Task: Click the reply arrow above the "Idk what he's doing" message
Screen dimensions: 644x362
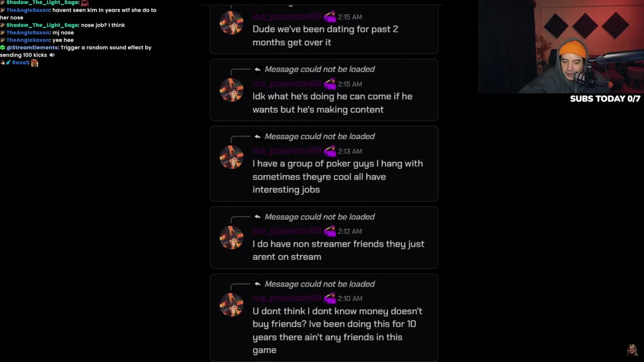Action: pyautogui.click(x=257, y=69)
